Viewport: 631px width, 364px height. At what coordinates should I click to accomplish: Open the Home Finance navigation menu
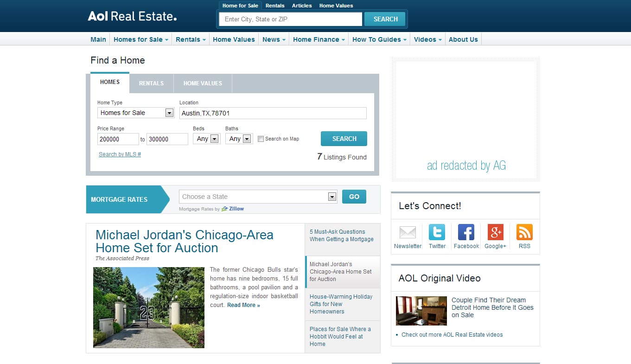click(x=319, y=39)
